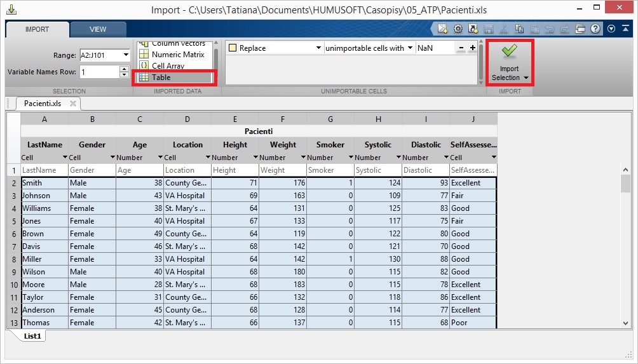The image size is (638, 364).
Task: Open SelfAssessed column type dropdown
Action: pyautogui.click(x=494, y=158)
